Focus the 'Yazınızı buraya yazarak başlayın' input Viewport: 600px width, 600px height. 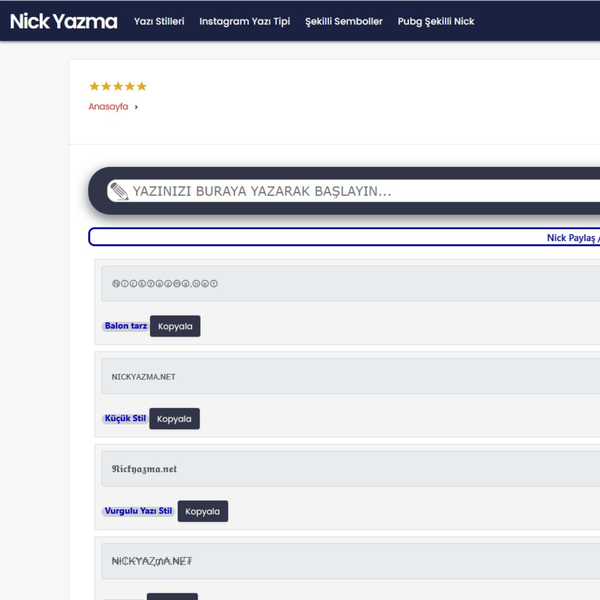pos(360,191)
